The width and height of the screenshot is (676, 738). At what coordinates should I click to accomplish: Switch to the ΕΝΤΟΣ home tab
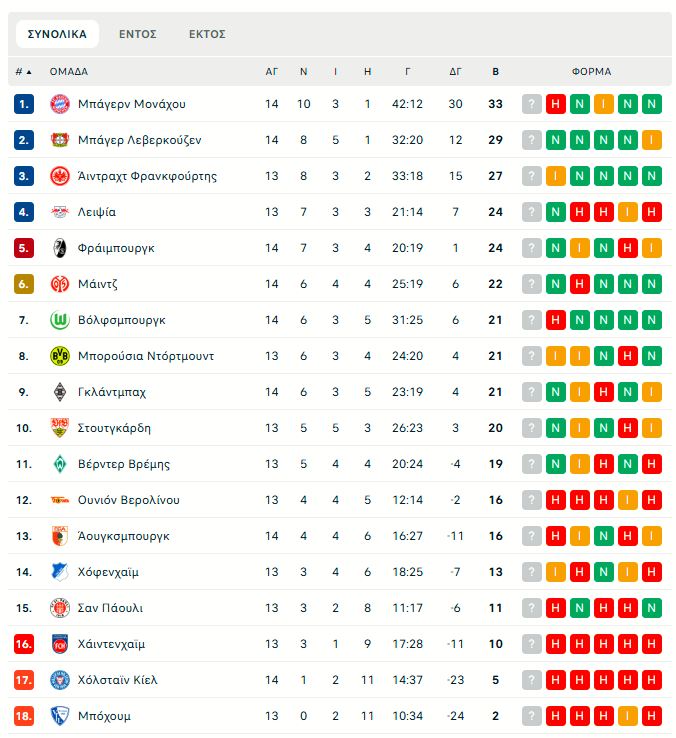[x=138, y=34]
